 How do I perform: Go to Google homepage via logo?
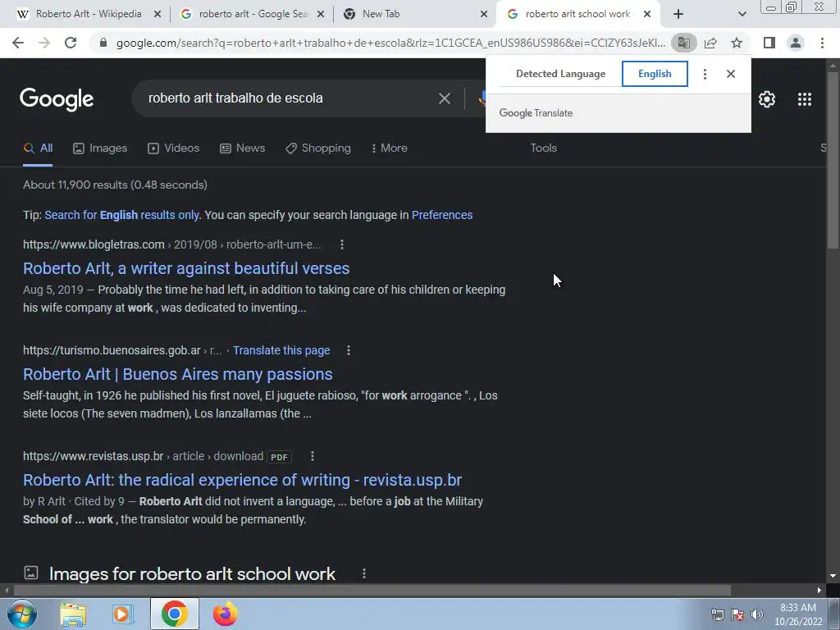coord(57,99)
